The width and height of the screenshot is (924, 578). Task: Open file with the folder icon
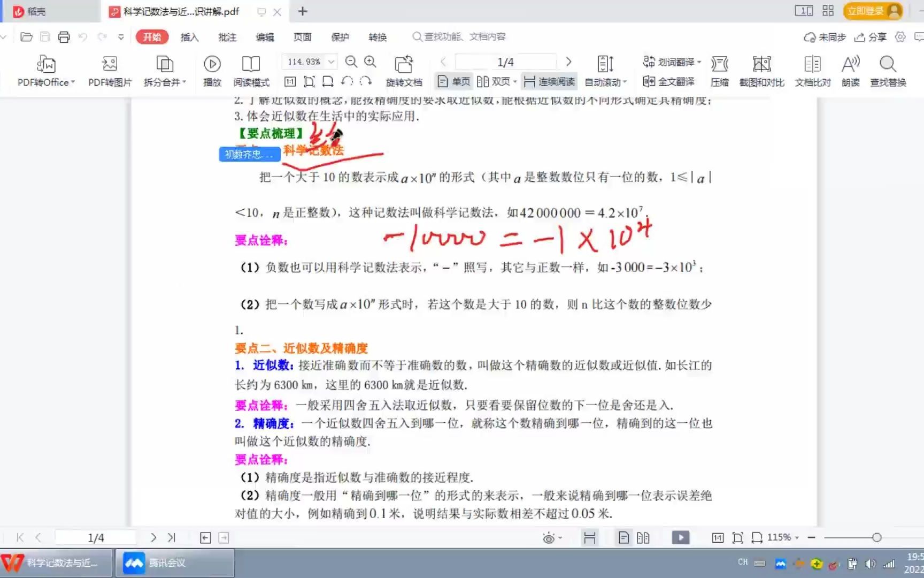(26, 37)
